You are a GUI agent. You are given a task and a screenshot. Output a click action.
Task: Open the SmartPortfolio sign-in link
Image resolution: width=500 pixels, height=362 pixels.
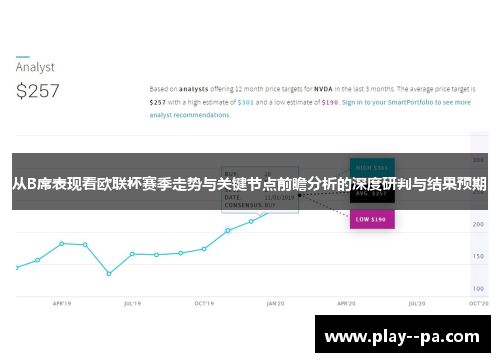pos(406,102)
